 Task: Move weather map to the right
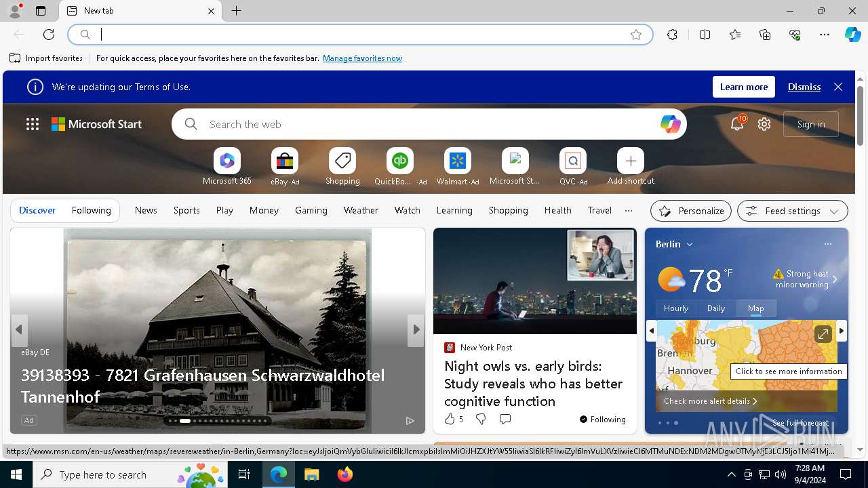[x=842, y=331]
